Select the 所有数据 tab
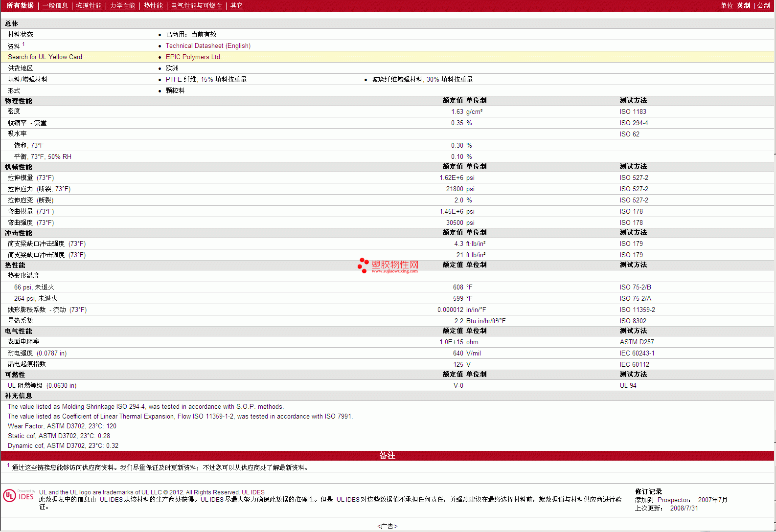Screen dimensions: 776x532 click(20, 6)
